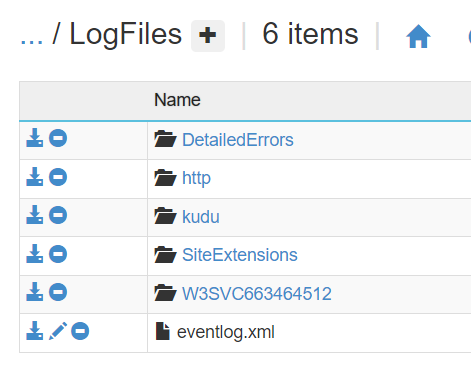Download the kudu folder
This screenshot has height=365, width=471.
35,215
